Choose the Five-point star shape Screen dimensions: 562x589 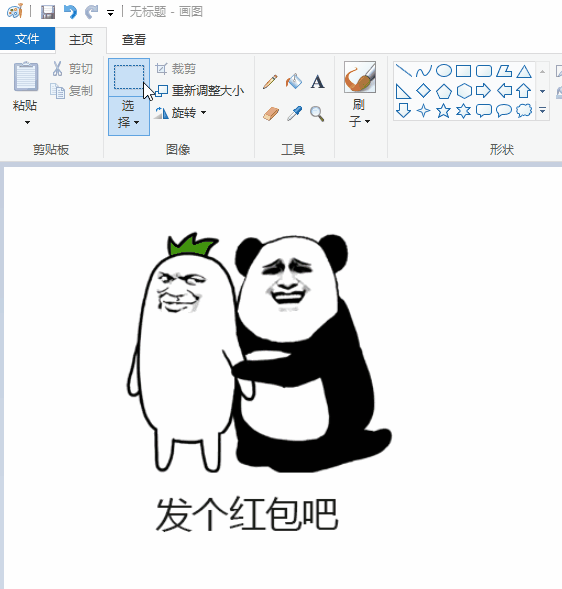[444, 111]
